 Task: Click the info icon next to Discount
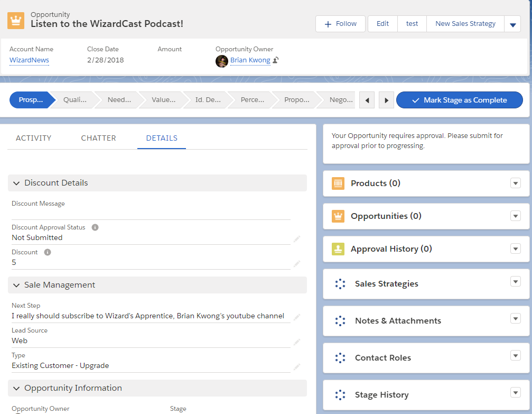click(48, 252)
